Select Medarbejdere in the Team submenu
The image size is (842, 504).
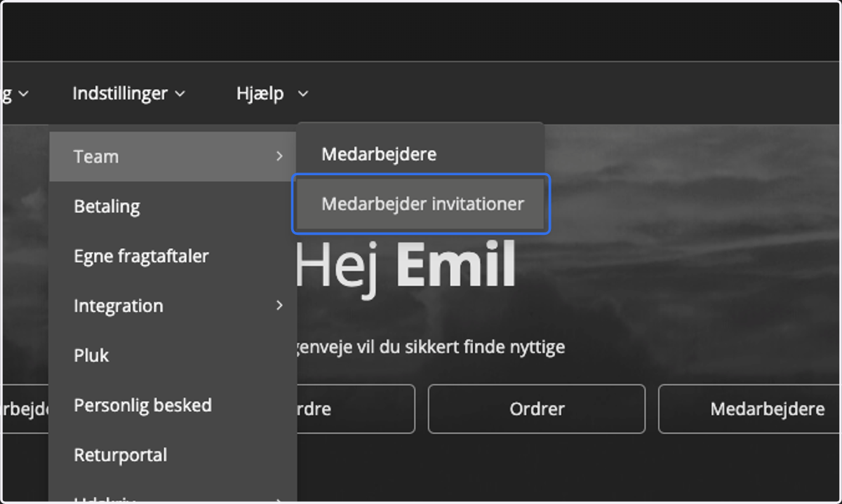coord(420,154)
